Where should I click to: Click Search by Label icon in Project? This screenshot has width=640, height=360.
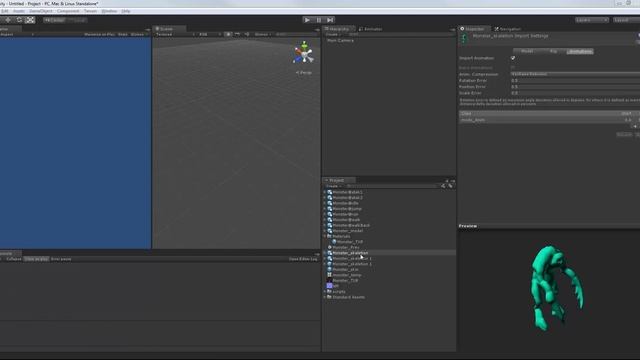450,186
